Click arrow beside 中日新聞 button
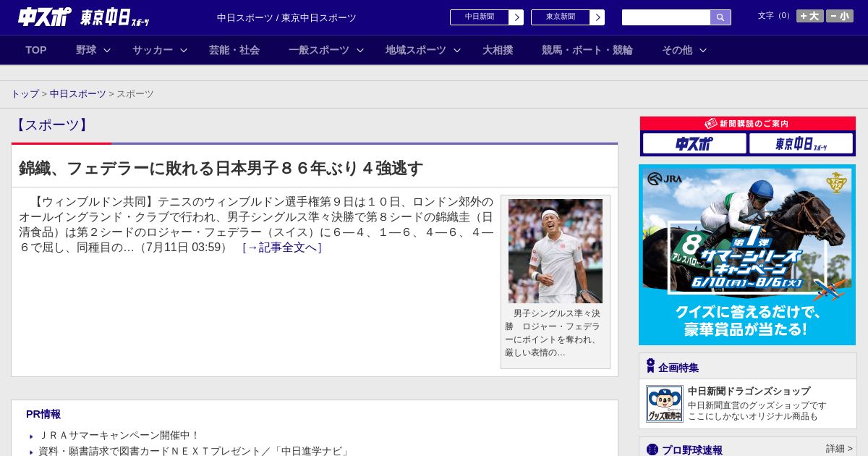Viewport: 868px width, 456px height. click(x=516, y=17)
